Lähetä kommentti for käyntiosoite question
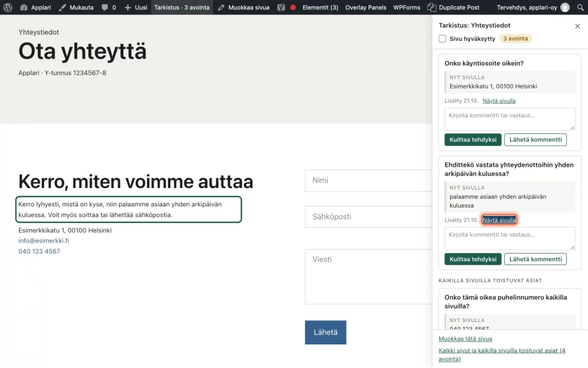This screenshot has height=368, width=588. 536,139
